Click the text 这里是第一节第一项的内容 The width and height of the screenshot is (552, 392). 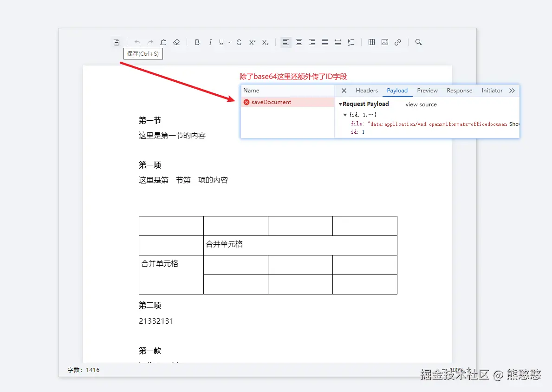[183, 180]
